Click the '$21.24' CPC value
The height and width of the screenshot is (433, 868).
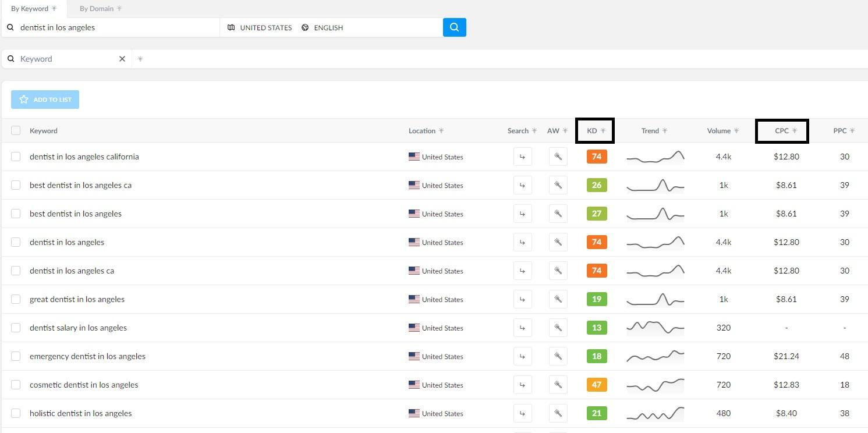pos(786,356)
